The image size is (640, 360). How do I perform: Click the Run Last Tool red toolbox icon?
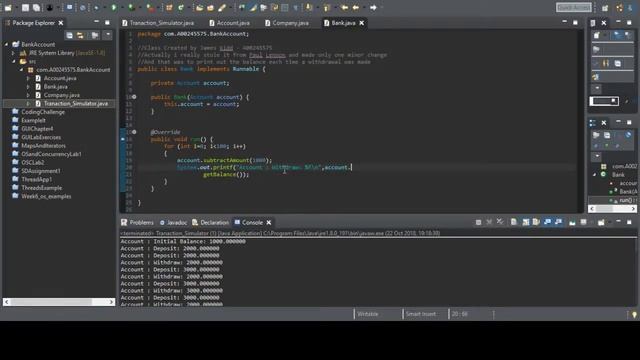[x=151, y=7]
